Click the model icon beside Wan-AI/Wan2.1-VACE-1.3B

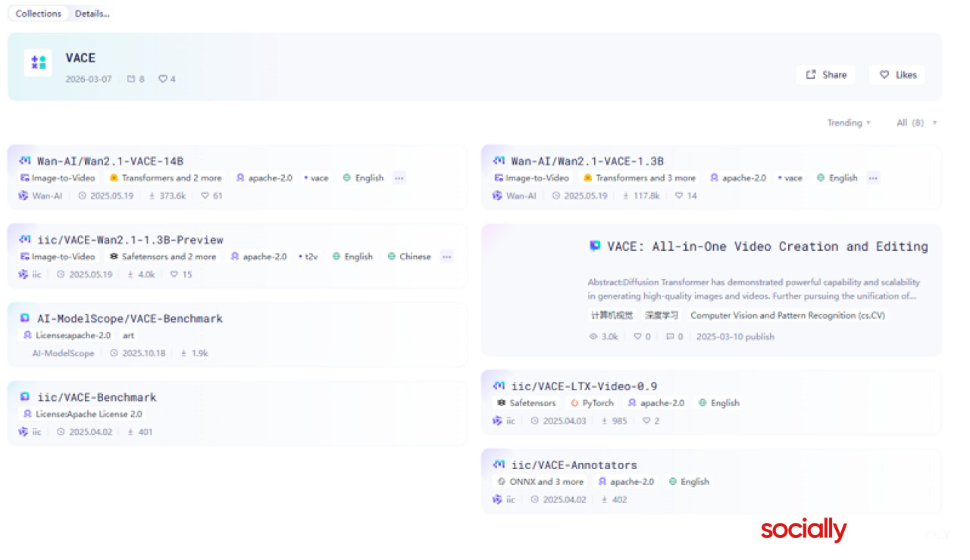coord(499,161)
